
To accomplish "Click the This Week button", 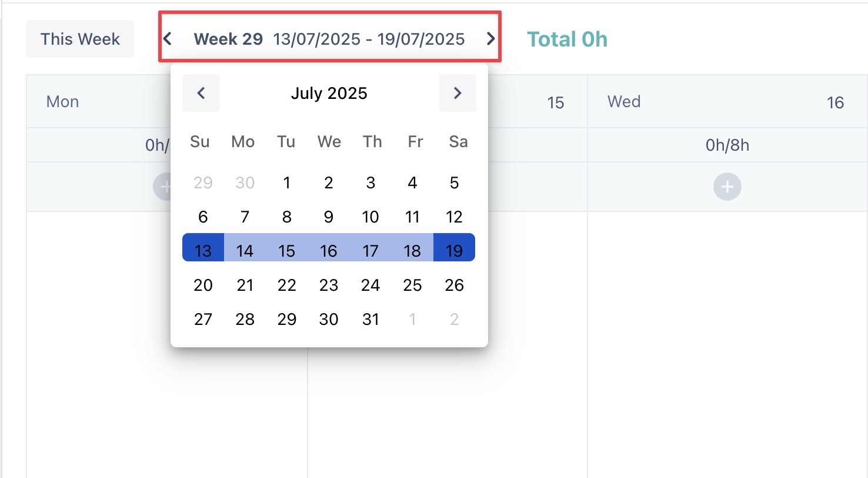I will [x=80, y=39].
